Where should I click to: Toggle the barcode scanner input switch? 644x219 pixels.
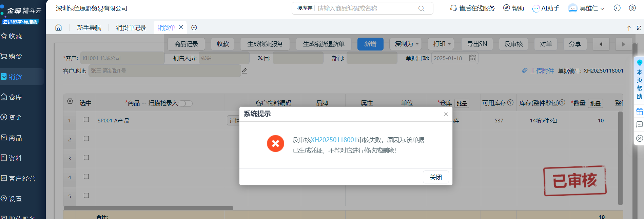(186, 103)
